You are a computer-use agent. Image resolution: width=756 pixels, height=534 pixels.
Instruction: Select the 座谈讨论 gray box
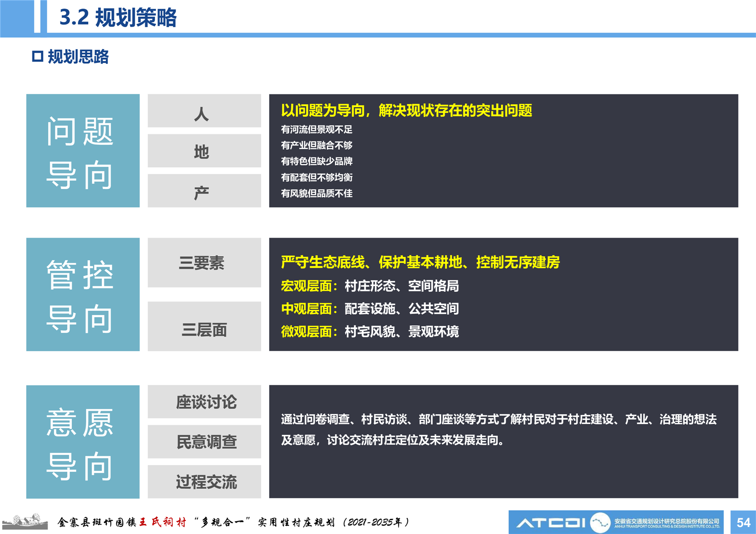point(204,402)
